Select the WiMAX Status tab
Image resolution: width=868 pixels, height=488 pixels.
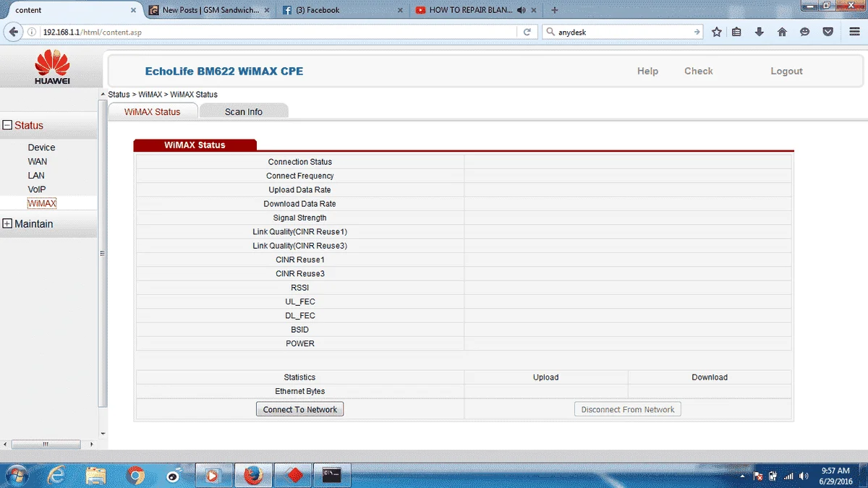coord(152,111)
